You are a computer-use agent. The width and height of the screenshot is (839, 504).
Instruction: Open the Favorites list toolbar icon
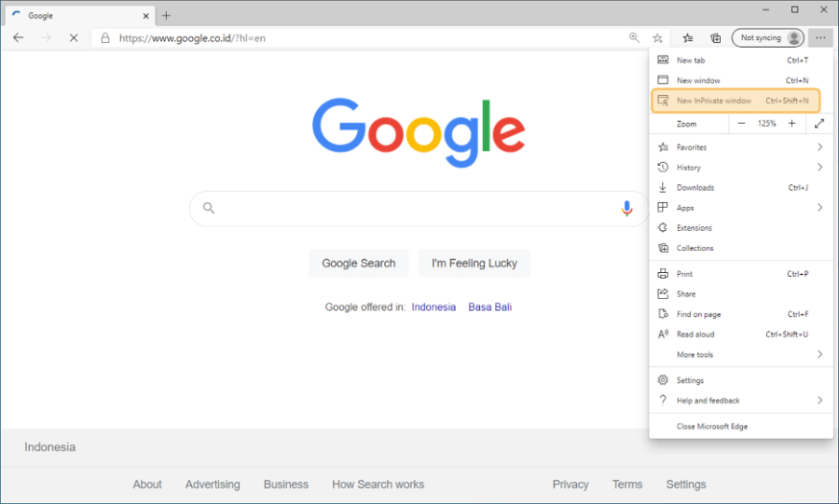(x=688, y=38)
